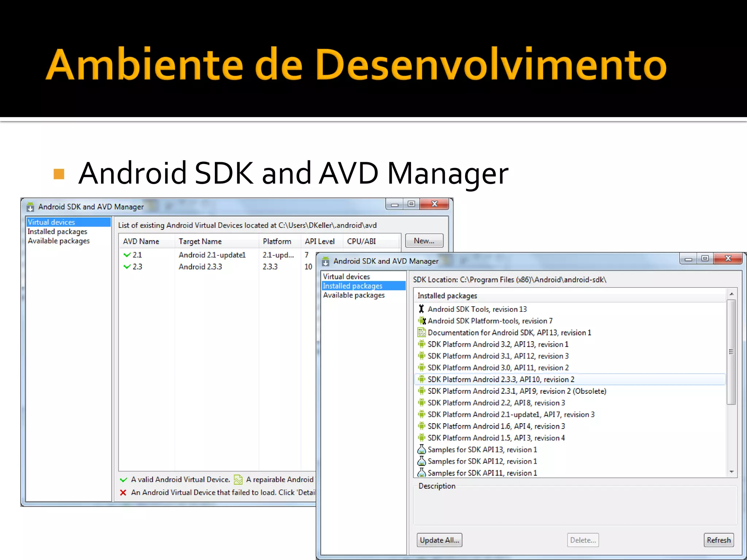Click the installed packages scrollbar thumb

(731, 352)
